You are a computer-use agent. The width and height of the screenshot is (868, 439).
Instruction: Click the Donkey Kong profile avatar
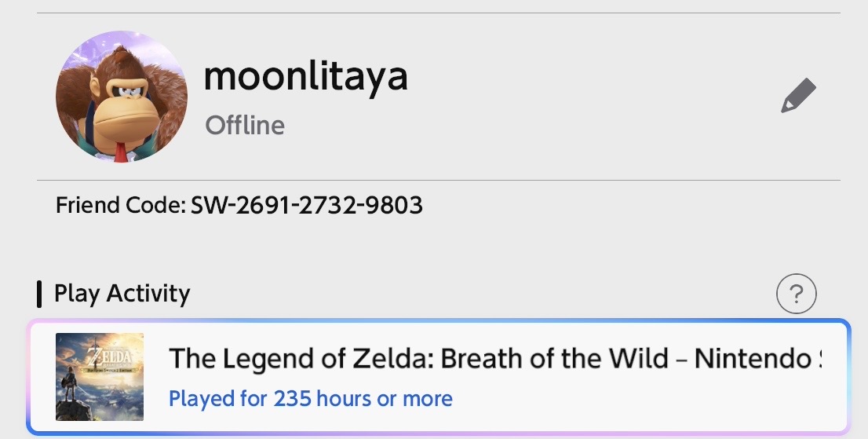click(x=122, y=97)
